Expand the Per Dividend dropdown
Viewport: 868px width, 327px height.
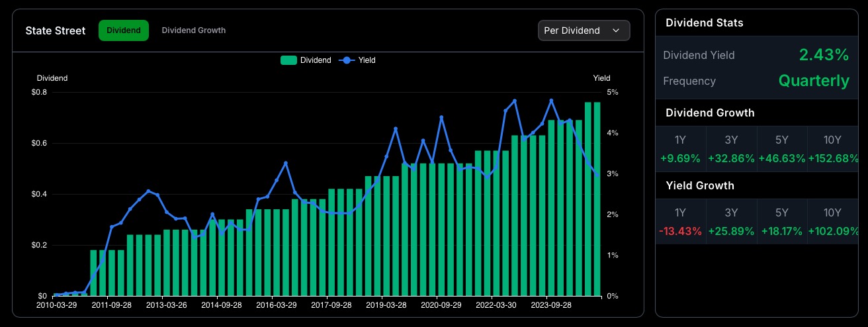coord(584,30)
